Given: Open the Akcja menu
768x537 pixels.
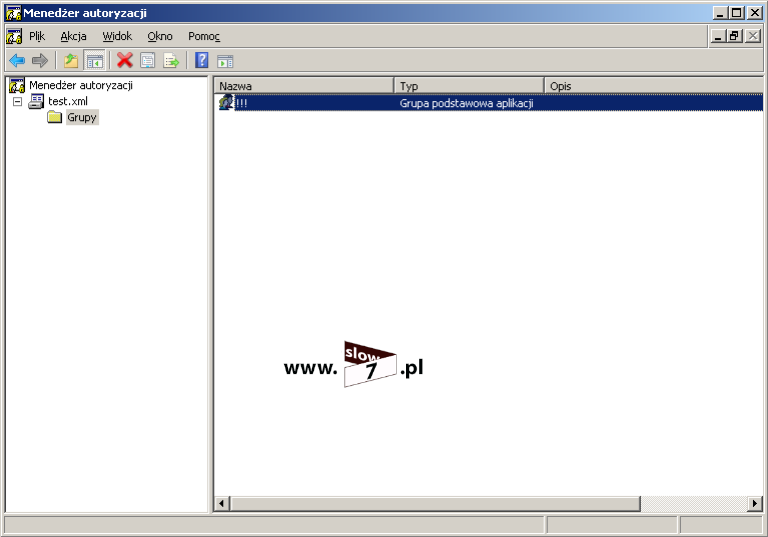Looking at the screenshot, I should 73,36.
